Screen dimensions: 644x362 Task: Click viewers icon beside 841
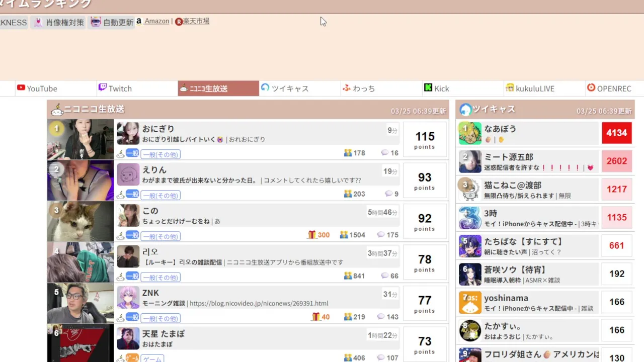[x=348, y=276]
